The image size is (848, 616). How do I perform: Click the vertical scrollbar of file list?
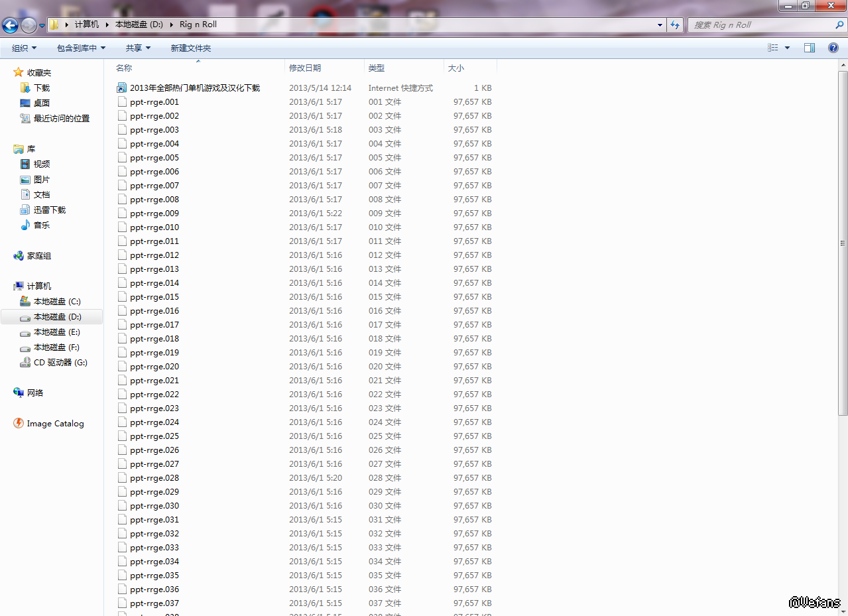pos(843,242)
